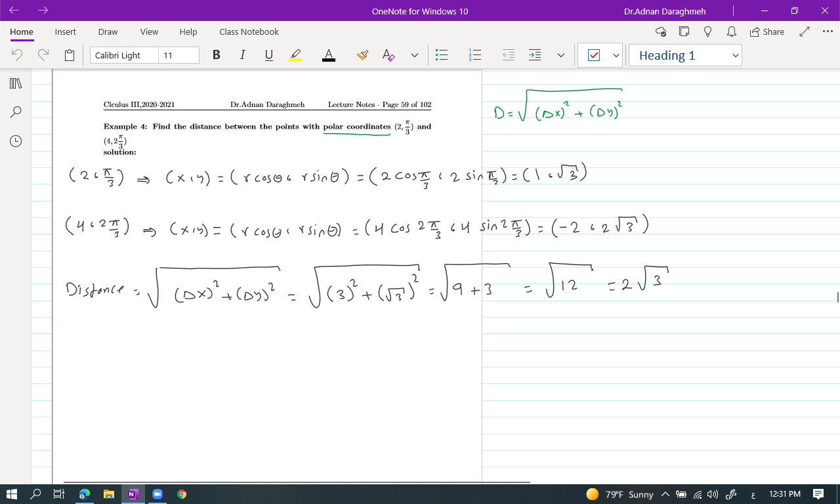Open the lightbulb tell-me help
840x504 pixels.
click(x=708, y=31)
